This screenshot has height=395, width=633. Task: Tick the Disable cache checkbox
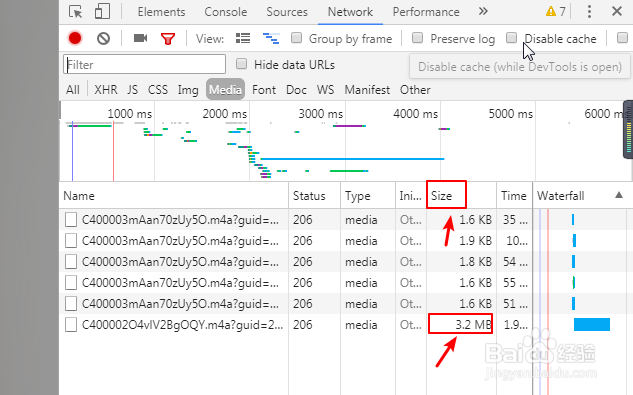point(511,38)
